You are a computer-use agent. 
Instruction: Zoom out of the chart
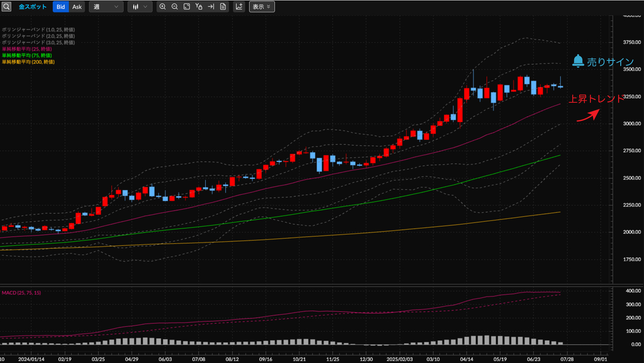[x=175, y=7]
